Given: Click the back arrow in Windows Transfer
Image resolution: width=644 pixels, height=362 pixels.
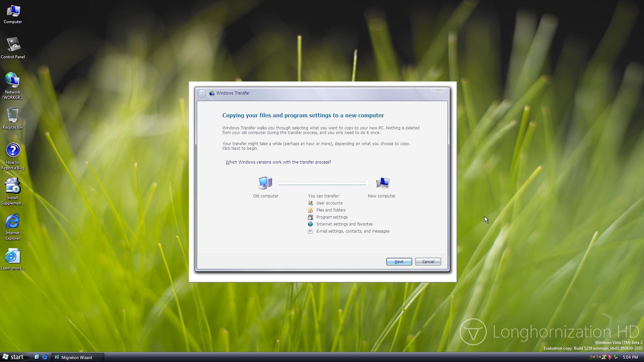Looking at the screenshot, I should point(202,93).
